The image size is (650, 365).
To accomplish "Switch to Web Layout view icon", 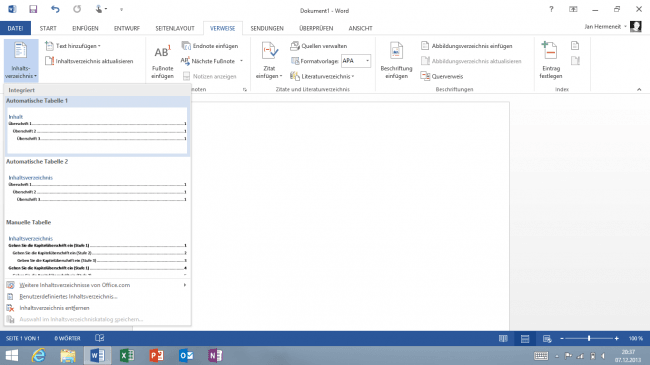I will pos(547,339).
